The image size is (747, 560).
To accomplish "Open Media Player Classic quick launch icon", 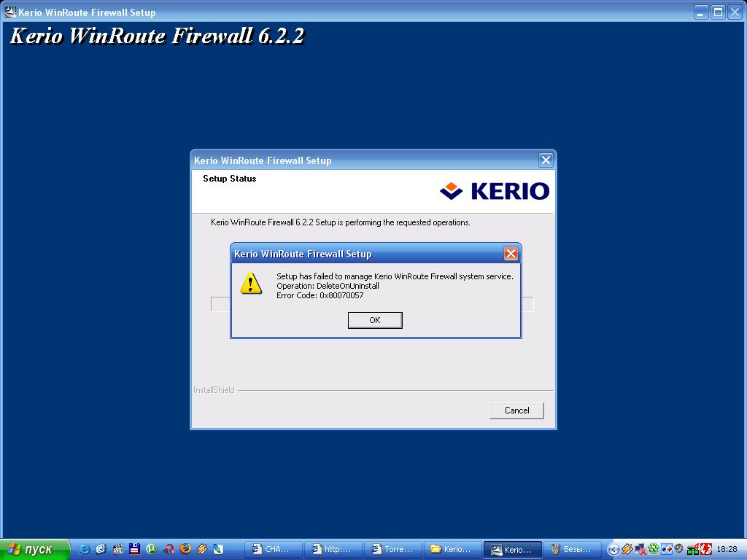I will point(117,549).
